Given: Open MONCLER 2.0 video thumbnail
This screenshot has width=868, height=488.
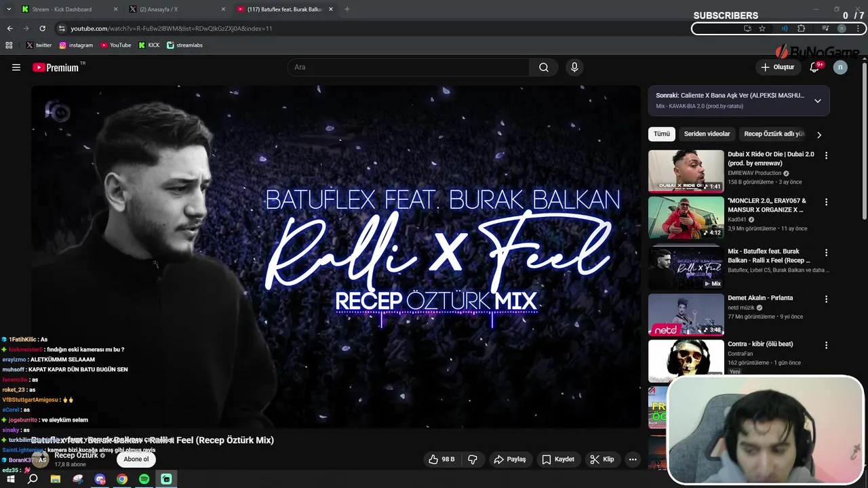Looking at the screenshot, I should point(686,218).
